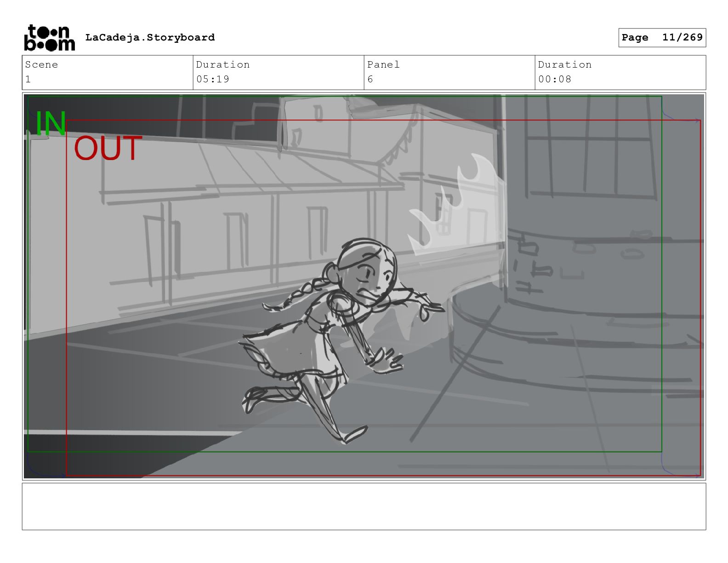Click the Toon Boom logo
Screen dimensions: 728x563
pos(49,38)
